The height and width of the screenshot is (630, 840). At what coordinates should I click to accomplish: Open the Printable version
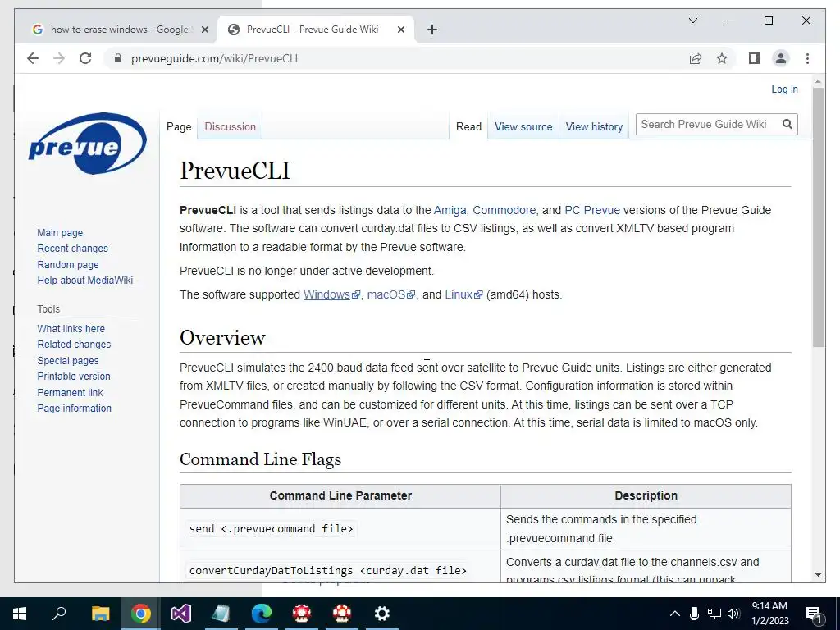pos(73,377)
